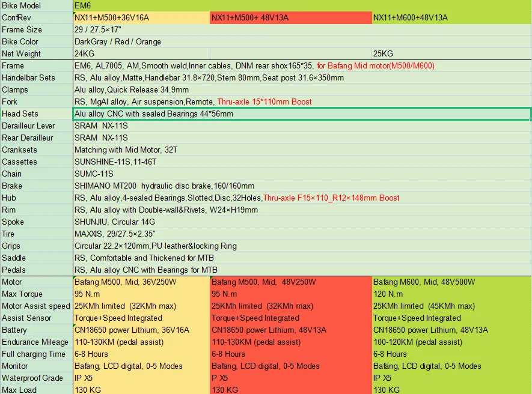The image size is (532, 394).
Task: Click the green Bafang LCD digital monitor cell
Action: pyautogui.click(x=452, y=366)
